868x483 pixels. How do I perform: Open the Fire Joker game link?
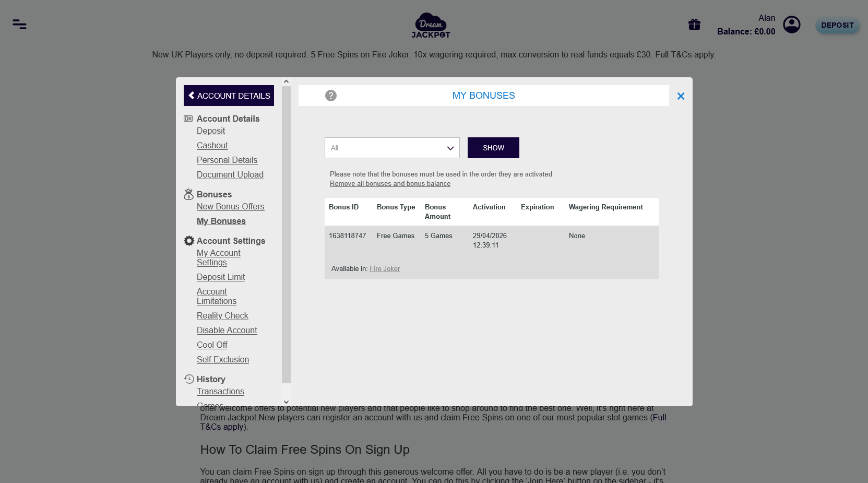pyautogui.click(x=385, y=268)
